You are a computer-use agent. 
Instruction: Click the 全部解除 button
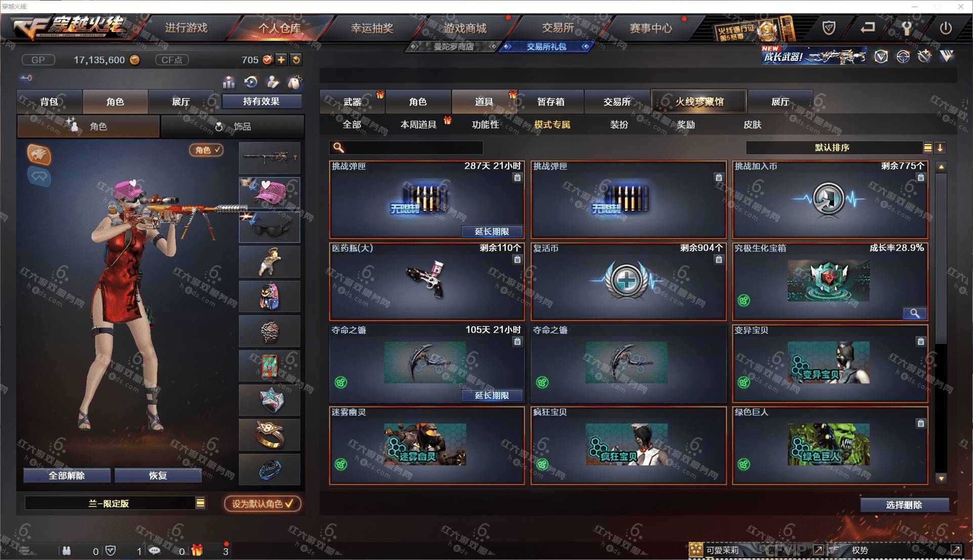(x=67, y=476)
